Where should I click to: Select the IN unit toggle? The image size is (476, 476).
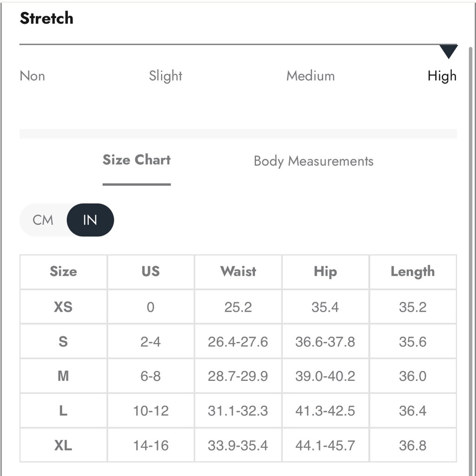[x=90, y=220]
